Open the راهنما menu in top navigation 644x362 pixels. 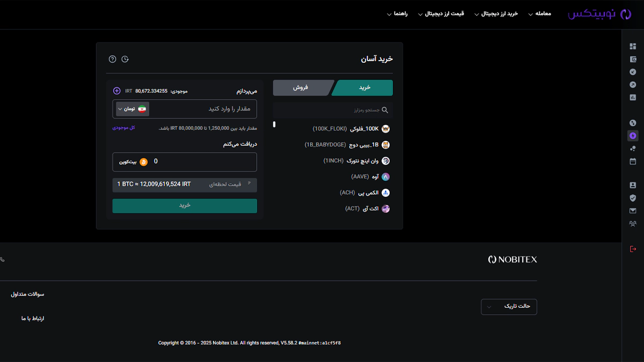398,14
